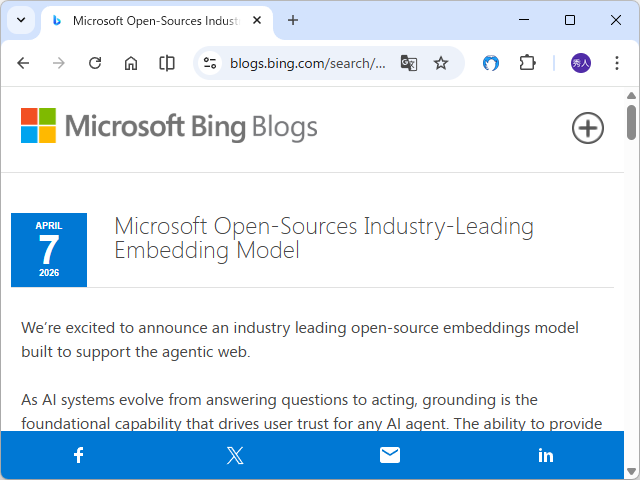This screenshot has height=480, width=640.
Task: Open the Chrome three-dot menu
Action: [615, 63]
